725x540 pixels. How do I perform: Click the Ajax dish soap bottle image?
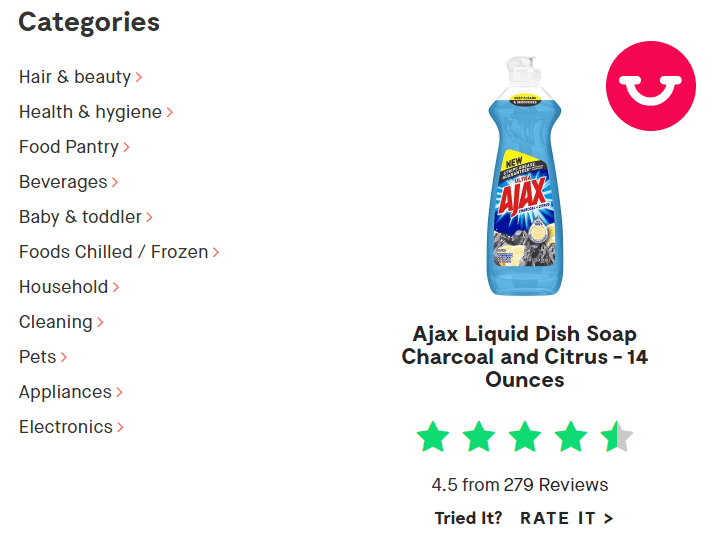[x=525, y=178]
